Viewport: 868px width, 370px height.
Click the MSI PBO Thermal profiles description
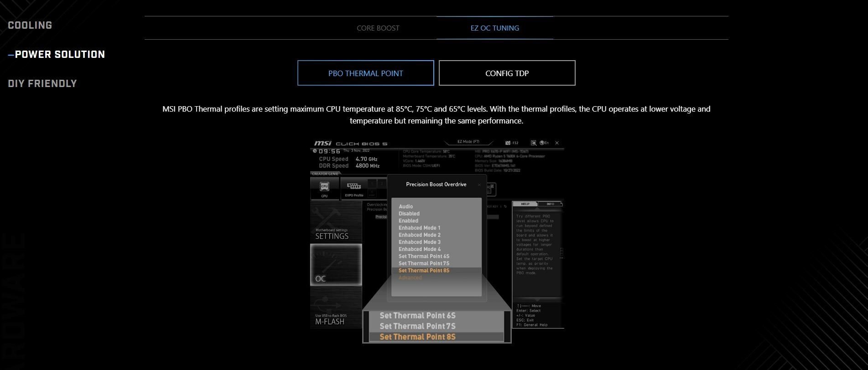coord(436,115)
